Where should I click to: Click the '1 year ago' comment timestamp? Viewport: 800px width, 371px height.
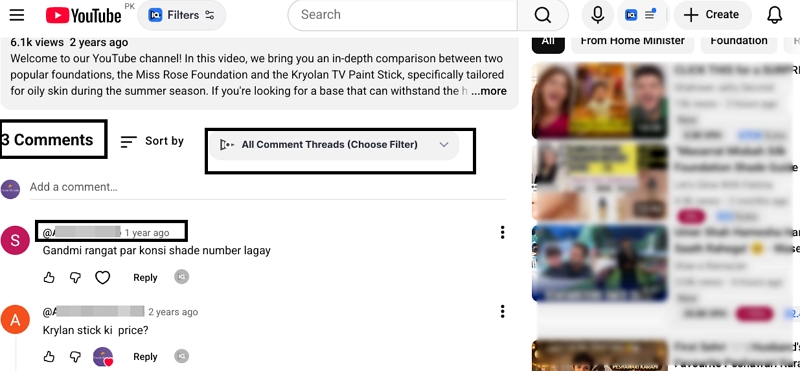coord(146,233)
